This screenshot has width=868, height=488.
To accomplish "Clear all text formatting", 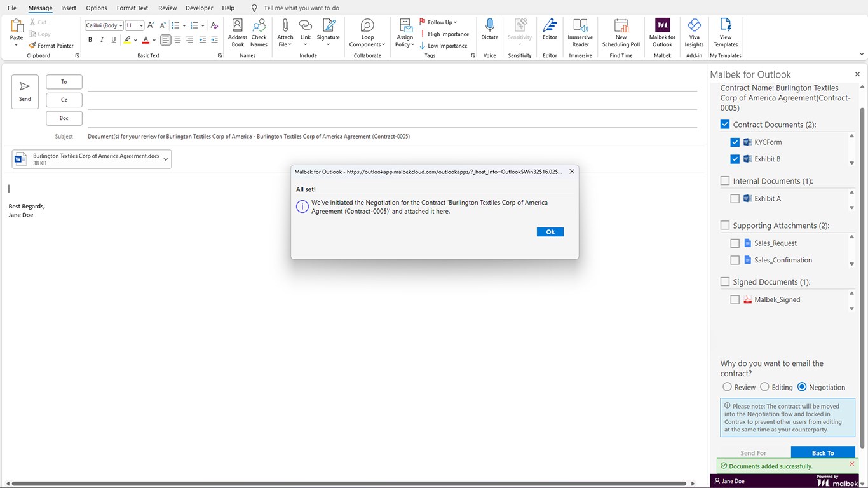I will coord(214,25).
